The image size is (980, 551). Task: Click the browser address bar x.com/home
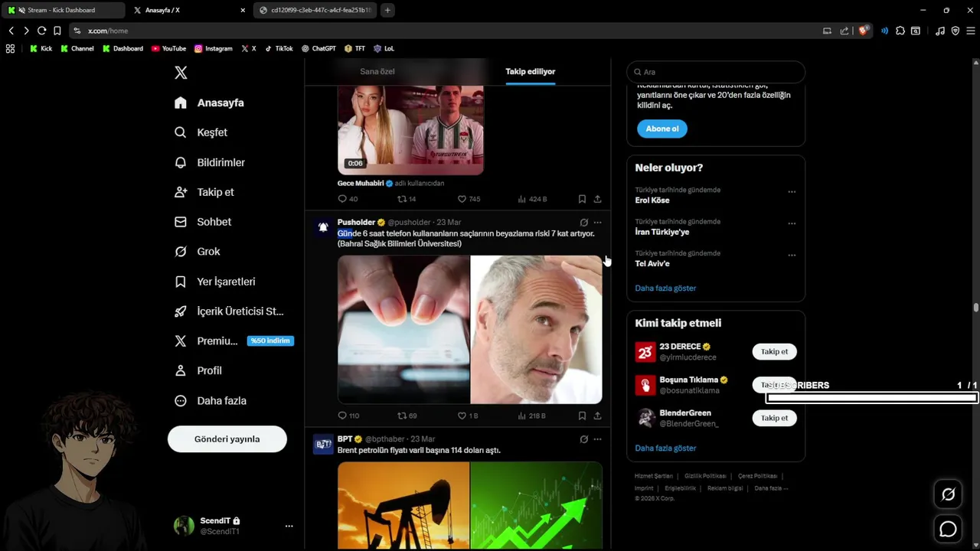pyautogui.click(x=444, y=31)
